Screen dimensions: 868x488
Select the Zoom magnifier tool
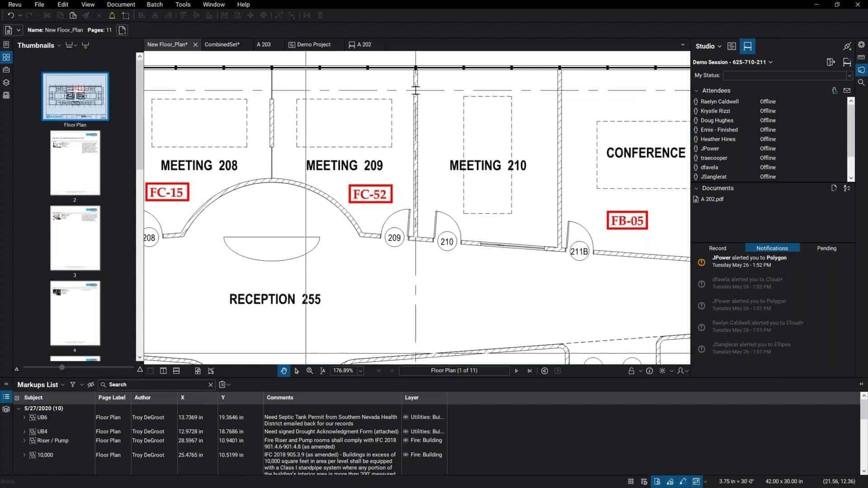click(310, 371)
